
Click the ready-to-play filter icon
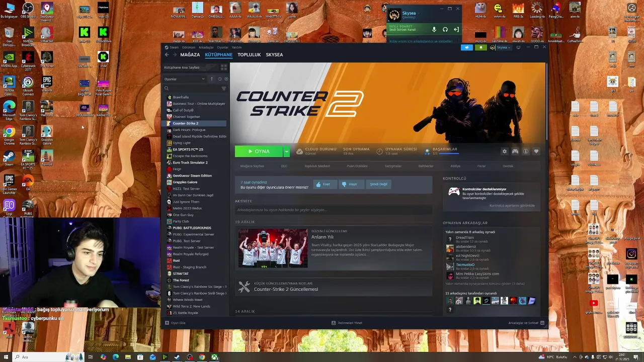pos(226,79)
